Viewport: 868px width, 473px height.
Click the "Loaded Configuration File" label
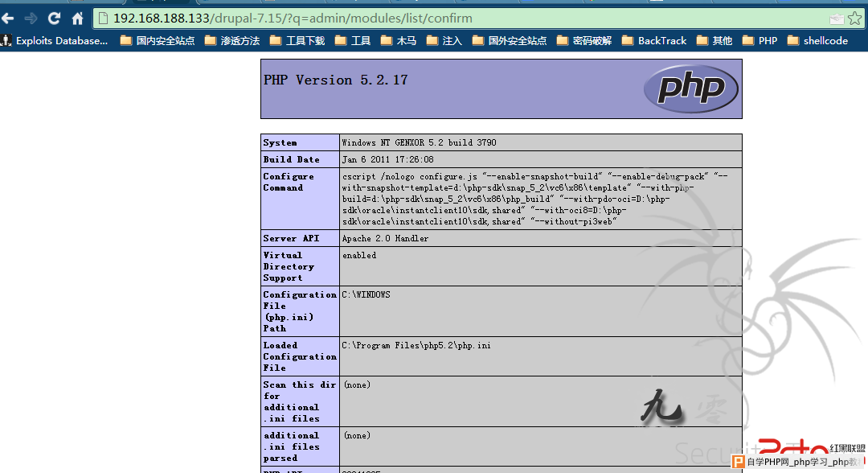(300, 356)
